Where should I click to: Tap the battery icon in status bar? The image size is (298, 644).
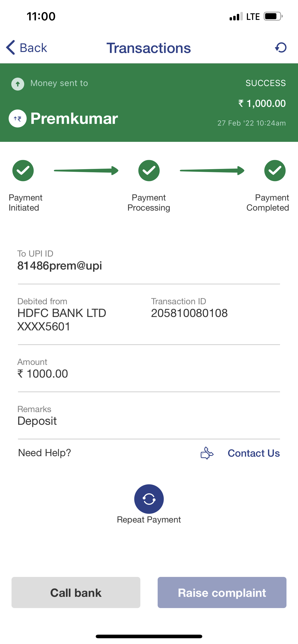[x=273, y=17]
